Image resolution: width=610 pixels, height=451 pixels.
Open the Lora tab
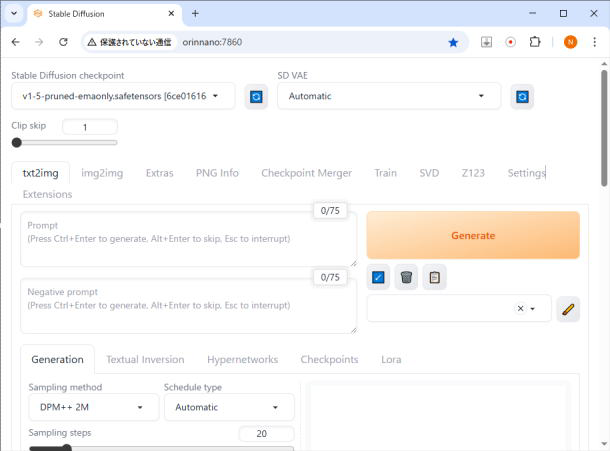tap(391, 359)
